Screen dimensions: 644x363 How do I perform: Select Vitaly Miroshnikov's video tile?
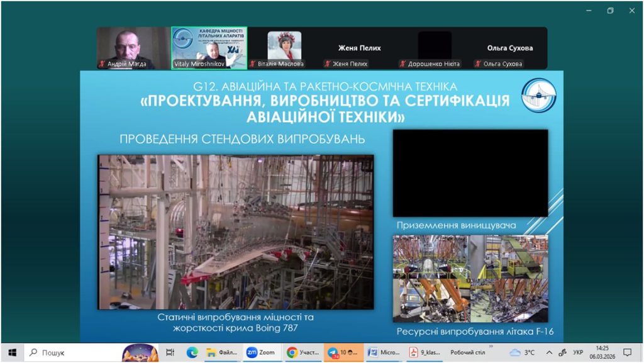tap(209, 47)
